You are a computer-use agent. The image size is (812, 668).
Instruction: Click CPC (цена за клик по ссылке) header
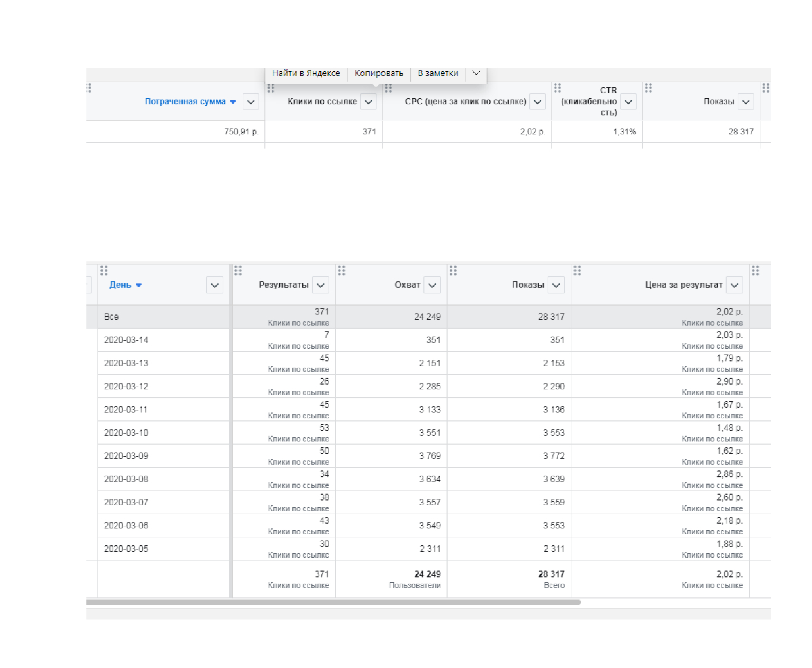click(x=466, y=102)
